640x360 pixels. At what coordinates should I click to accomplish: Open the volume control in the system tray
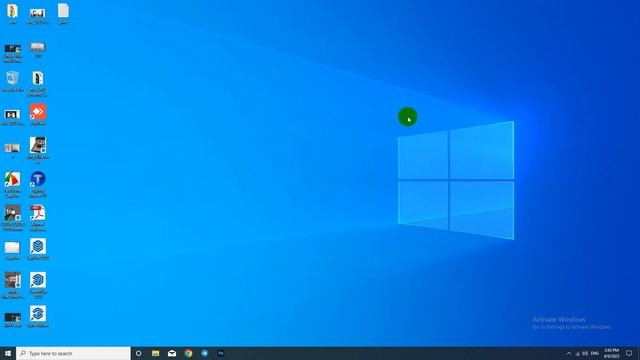pyautogui.click(x=585, y=353)
